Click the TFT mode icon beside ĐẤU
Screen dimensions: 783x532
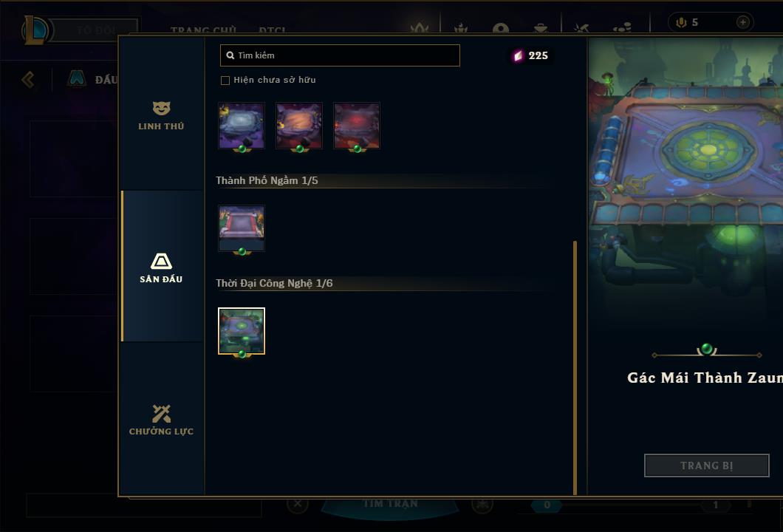coord(76,78)
